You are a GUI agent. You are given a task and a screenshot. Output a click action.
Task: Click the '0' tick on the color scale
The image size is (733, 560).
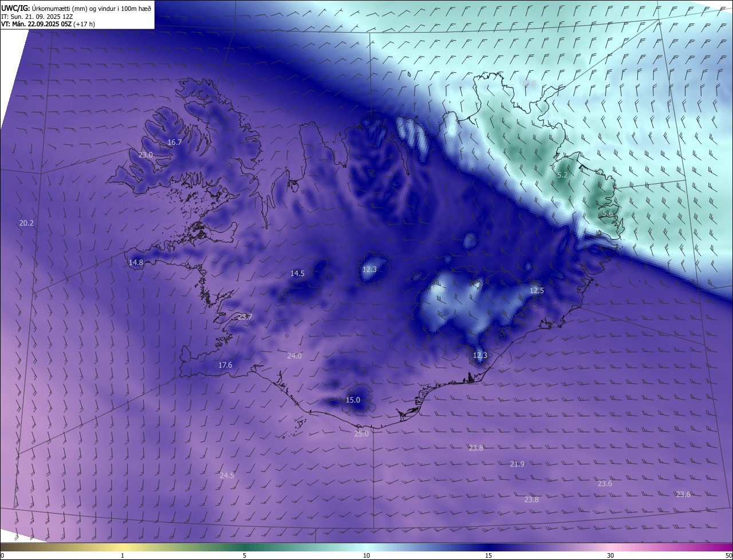(2, 555)
